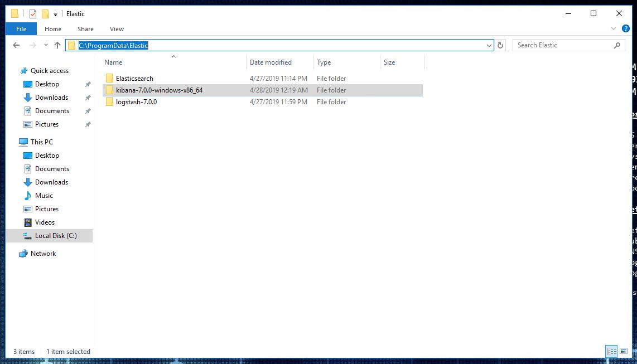Unpin Desktop using its pin icon
The width and height of the screenshot is (637, 364).
coord(88,84)
